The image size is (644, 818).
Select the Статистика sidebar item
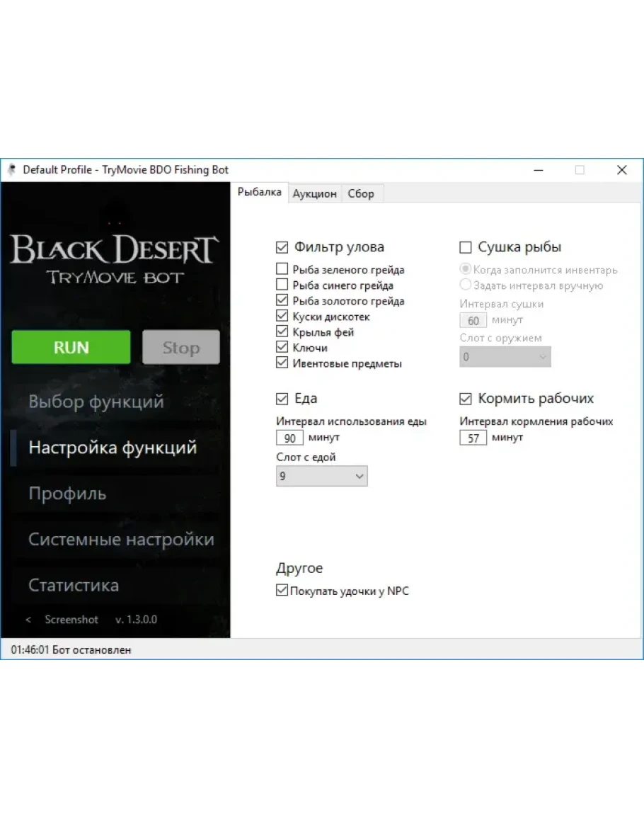[x=74, y=586]
